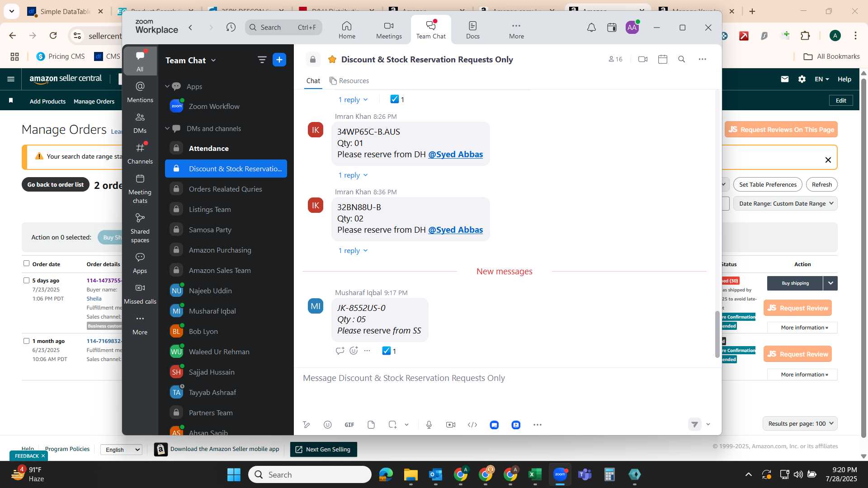Click Request Reviews On This Page button

point(781,129)
